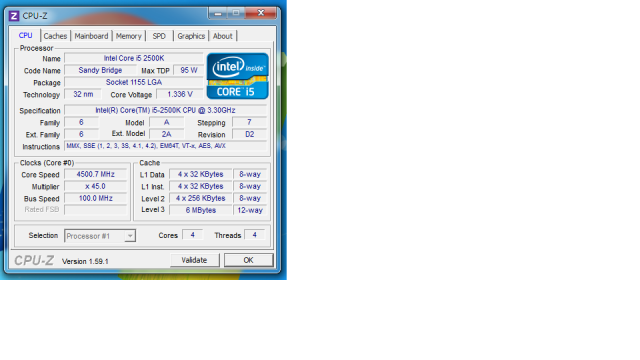Open the Mainboard tab
640x360 pixels.
coord(91,36)
